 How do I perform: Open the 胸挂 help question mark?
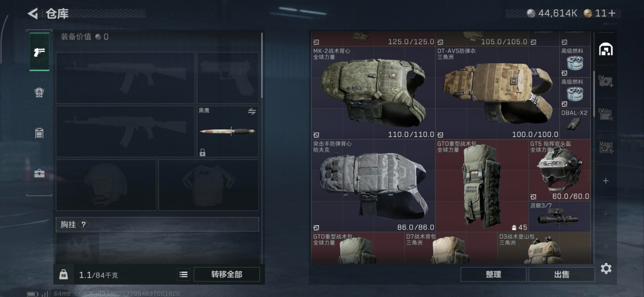tap(84, 225)
